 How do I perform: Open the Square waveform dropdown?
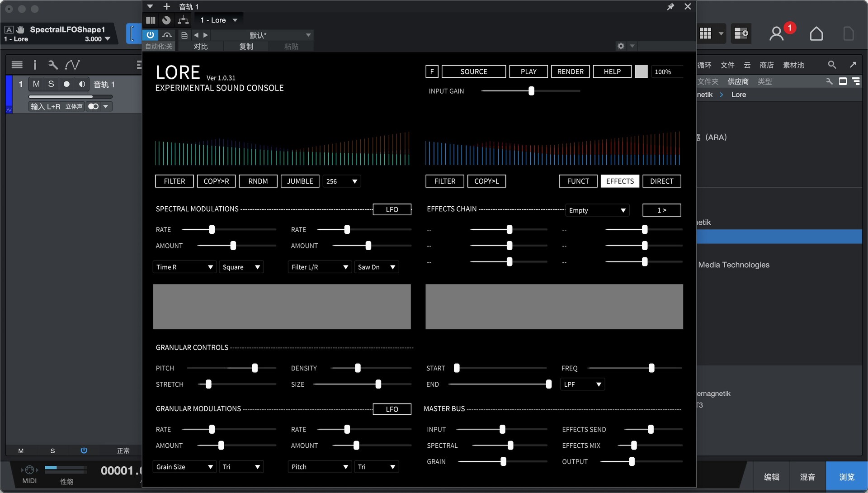tap(241, 267)
